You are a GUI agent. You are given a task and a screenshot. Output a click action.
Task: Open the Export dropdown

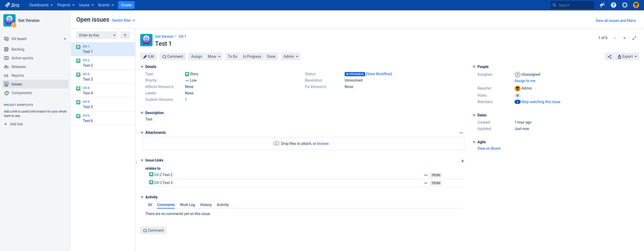point(627,57)
